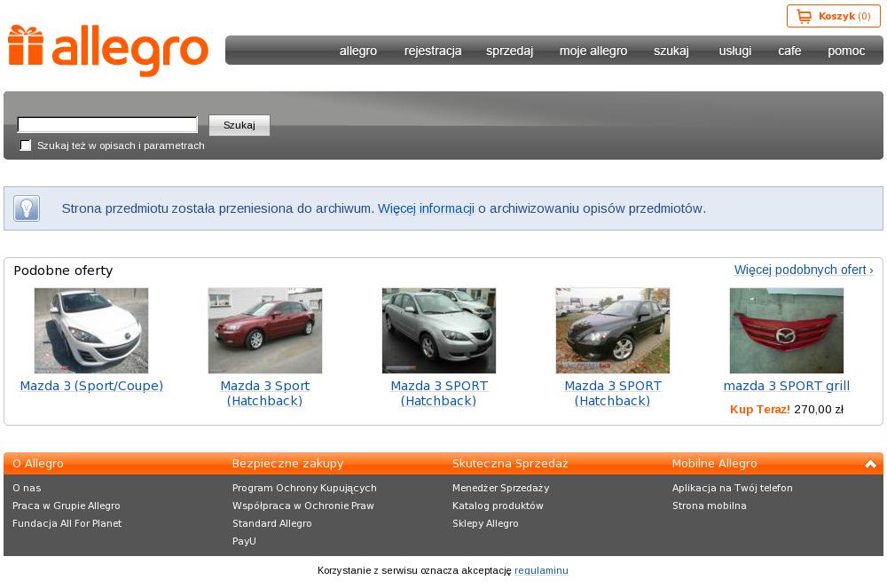The image size is (887, 588).
Task: Open the black Mazda 3 thumbnail
Action: 613,331
